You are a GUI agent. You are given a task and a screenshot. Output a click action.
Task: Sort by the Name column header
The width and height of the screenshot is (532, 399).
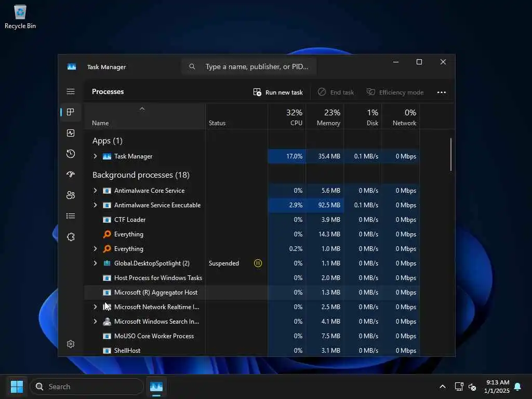point(144,116)
